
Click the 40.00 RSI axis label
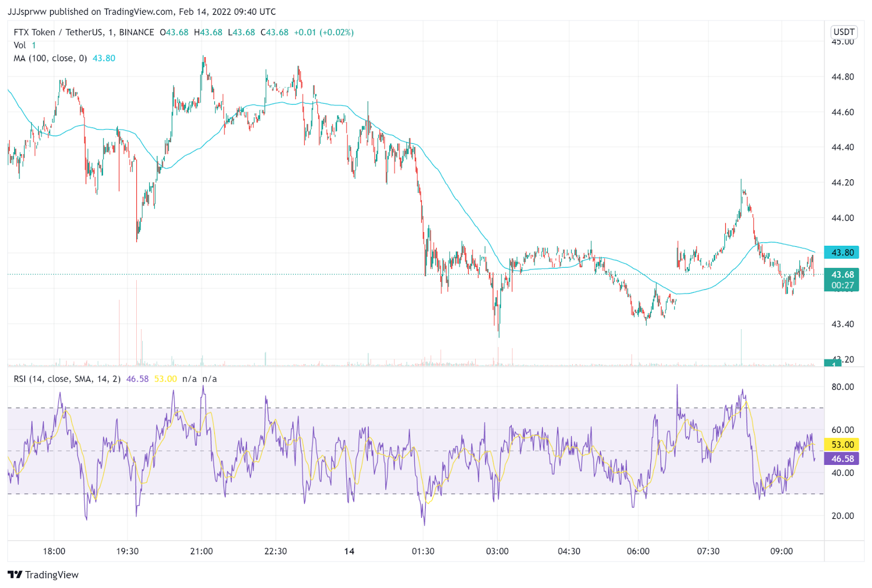click(x=843, y=473)
